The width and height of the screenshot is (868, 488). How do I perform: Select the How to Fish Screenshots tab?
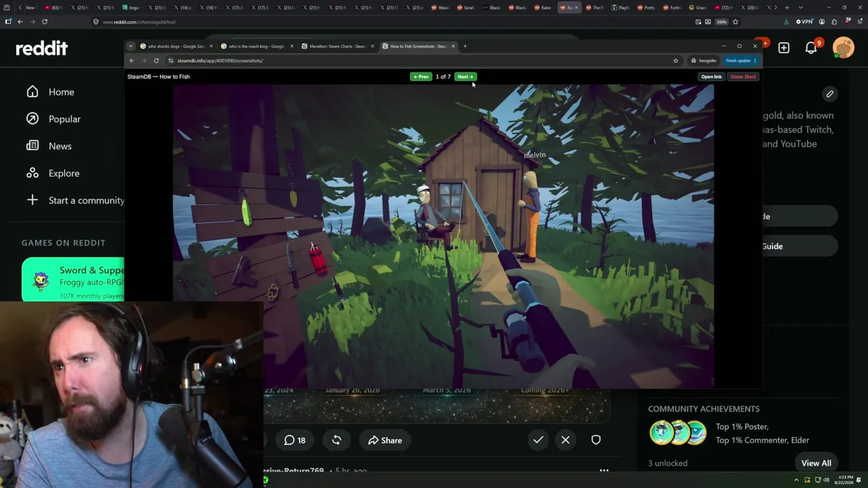(x=418, y=46)
